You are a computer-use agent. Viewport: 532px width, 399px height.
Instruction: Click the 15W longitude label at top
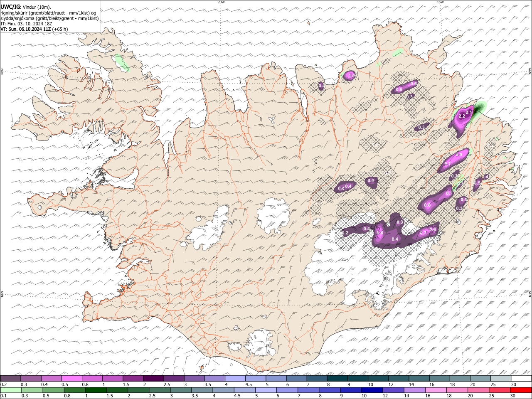tap(440, 2)
